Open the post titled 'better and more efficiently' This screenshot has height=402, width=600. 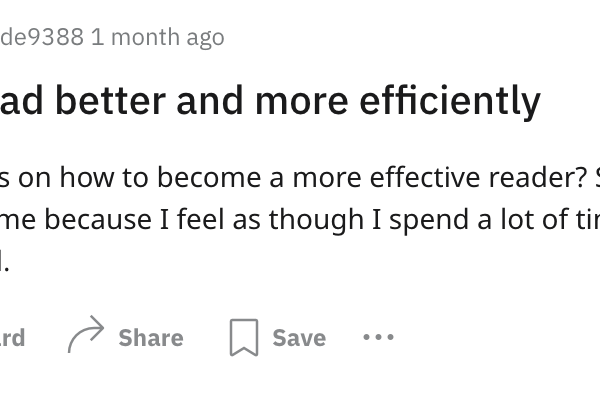click(270, 101)
